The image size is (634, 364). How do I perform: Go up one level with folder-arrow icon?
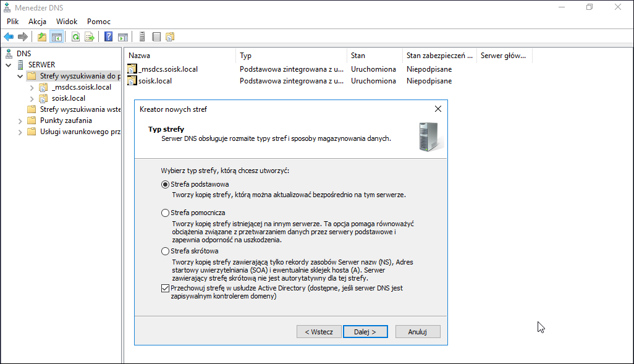pyautogui.click(x=42, y=37)
